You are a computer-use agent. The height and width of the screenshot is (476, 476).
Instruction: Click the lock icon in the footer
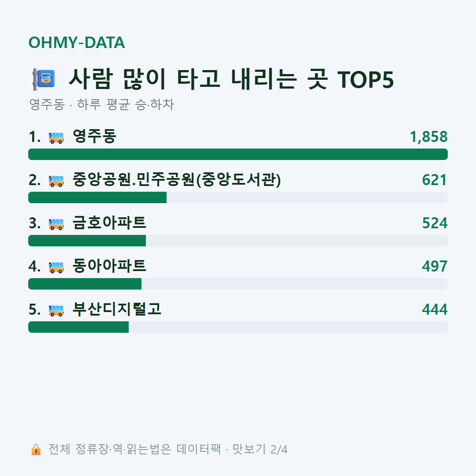tap(36, 449)
